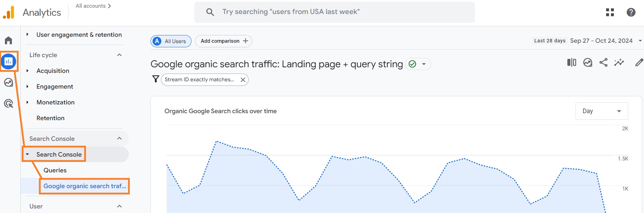This screenshot has width=644, height=213.
Task: Edit the report with the pencil icon
Action: [x=639, y=62]
